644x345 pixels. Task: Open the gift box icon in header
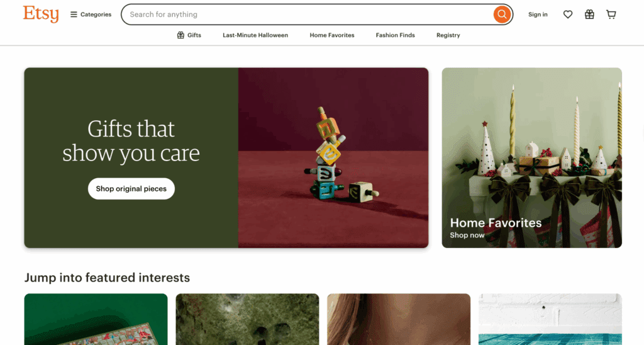pyautogui.click(x=589, y=14)
